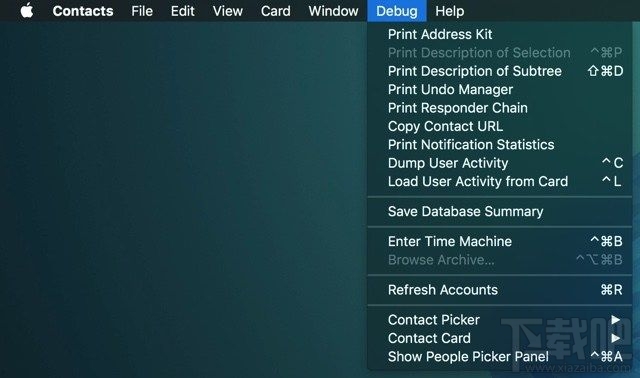Close the highlighted Debug menu
Screen dimensions: 640x378
click(397, 11)
